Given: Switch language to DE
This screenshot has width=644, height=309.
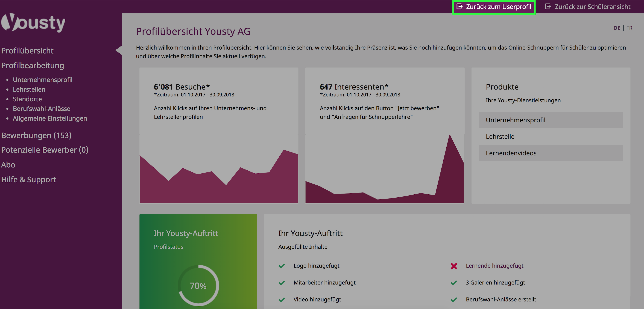Looking at the screenshot, I should click(x=616, y=28).
